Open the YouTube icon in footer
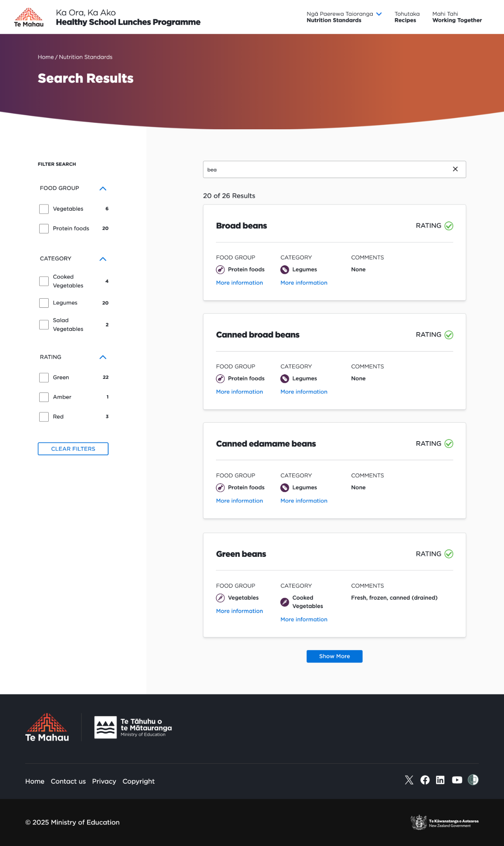 tap(457, 780)
